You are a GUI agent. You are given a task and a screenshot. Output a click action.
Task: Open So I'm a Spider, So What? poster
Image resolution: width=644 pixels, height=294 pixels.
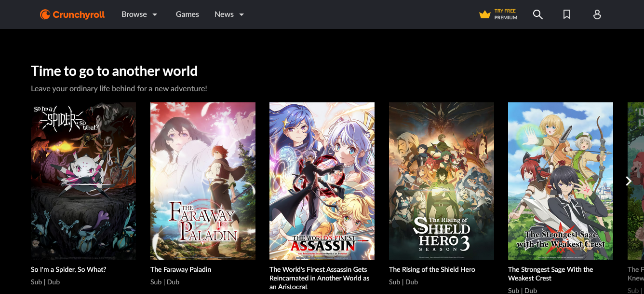[83, 181]
